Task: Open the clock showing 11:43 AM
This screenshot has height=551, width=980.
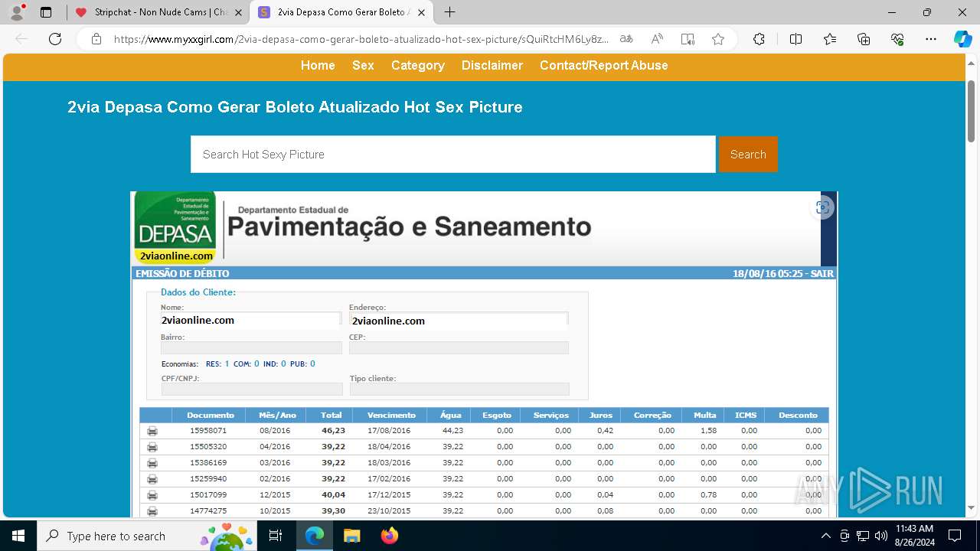Action: pyautogui.click(x=914, y=536)
